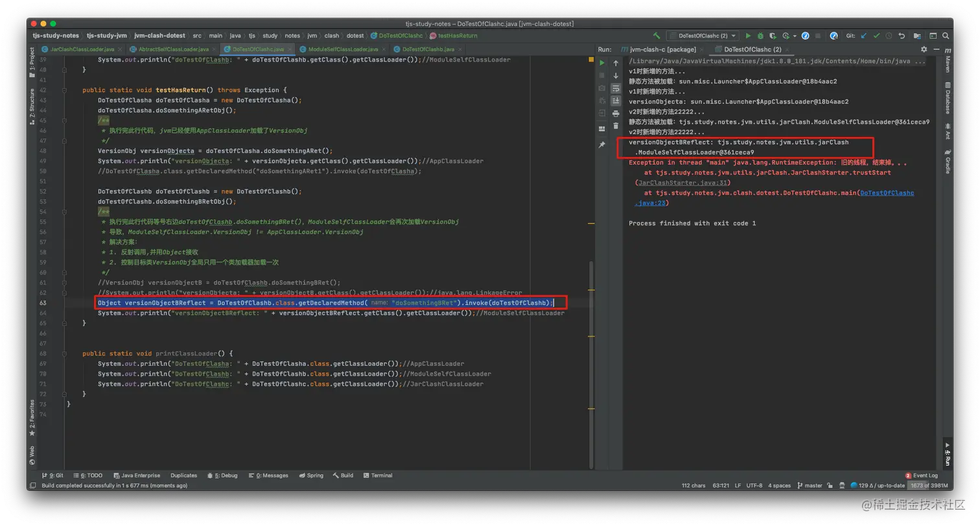Open the 2: Favorites tool window
980x526 pixels.
[32, 418]
